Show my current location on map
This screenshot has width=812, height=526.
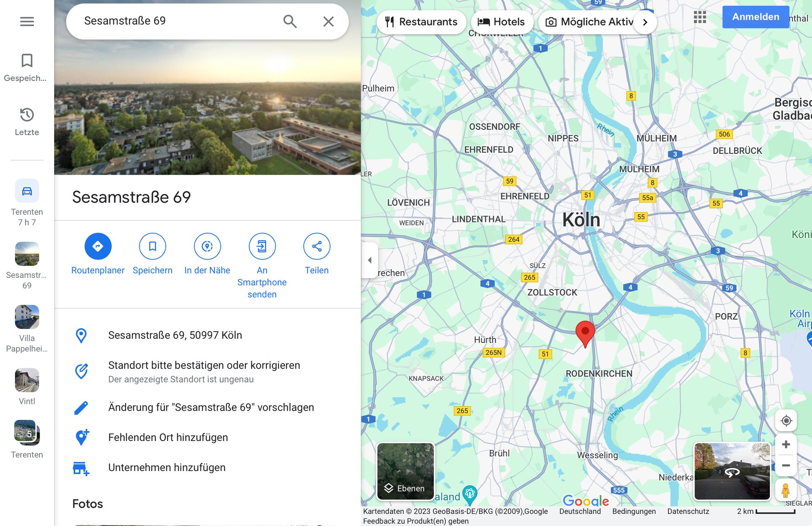pyautogui.click(x=786, y=421)
